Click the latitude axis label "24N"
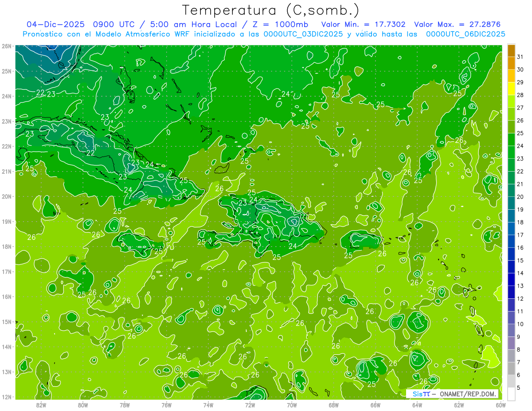This screenshot has width=532, height=411. click(6, 96)
